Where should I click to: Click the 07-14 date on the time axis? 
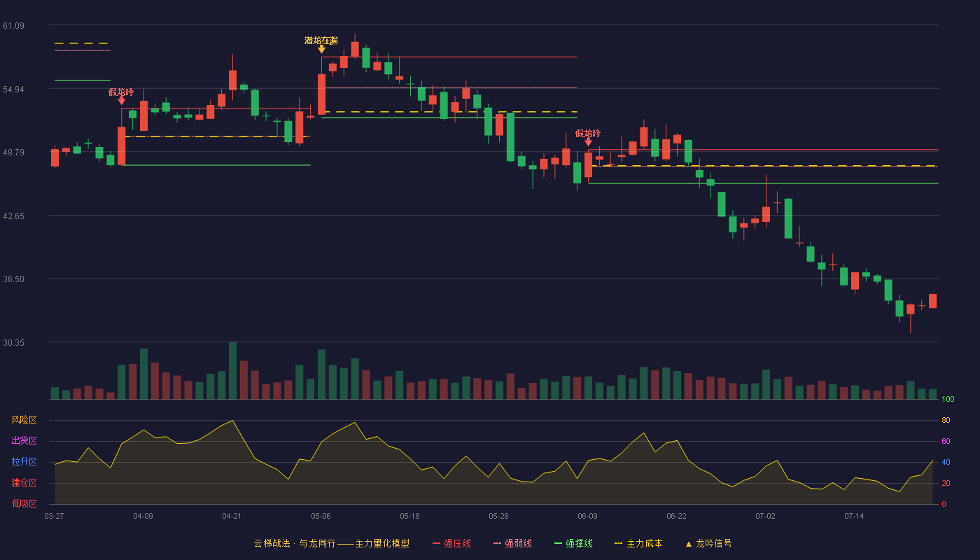click(x=854, y=516)
